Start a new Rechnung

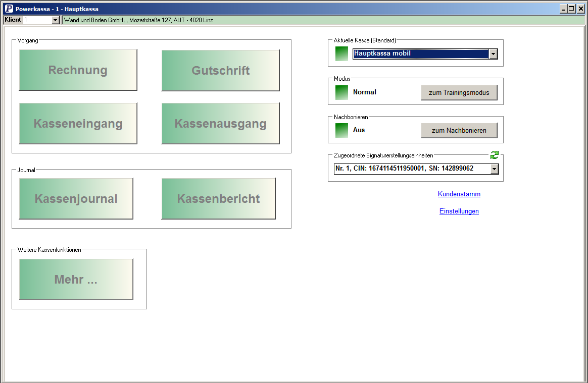coord(78,70)
